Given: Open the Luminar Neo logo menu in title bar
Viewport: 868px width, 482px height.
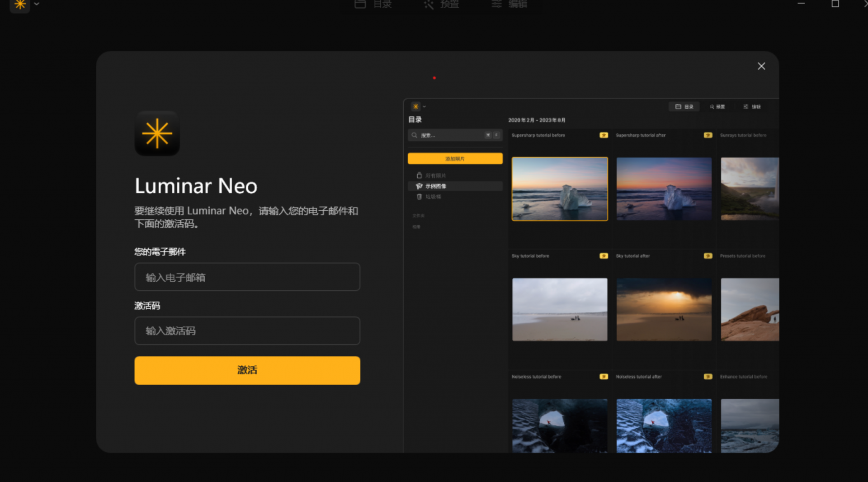Looking at the screenshot, I should pos(20,5).
